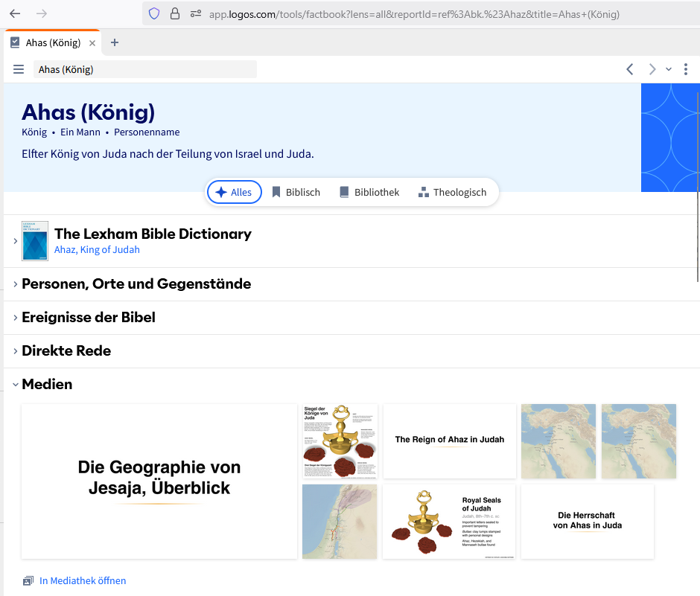700x596 pixels.
Task: Click the In Mediathek öffnen link
Action: coord(83,581)
